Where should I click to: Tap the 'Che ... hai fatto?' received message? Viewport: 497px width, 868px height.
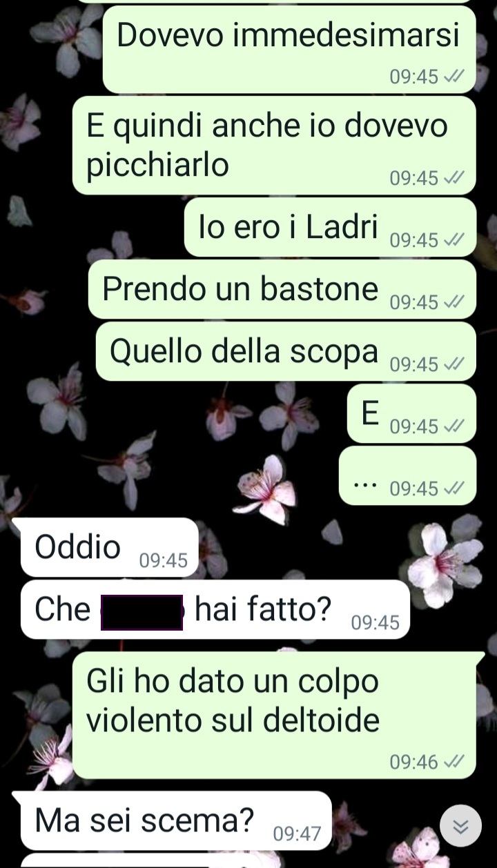pos(215,609)
